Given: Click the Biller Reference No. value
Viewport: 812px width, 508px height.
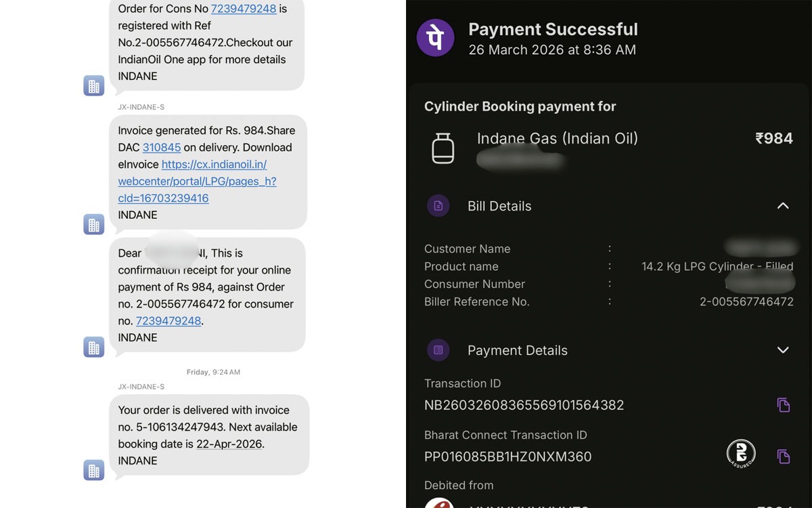Looking at the screenshot, I should [x=746, y=302].
